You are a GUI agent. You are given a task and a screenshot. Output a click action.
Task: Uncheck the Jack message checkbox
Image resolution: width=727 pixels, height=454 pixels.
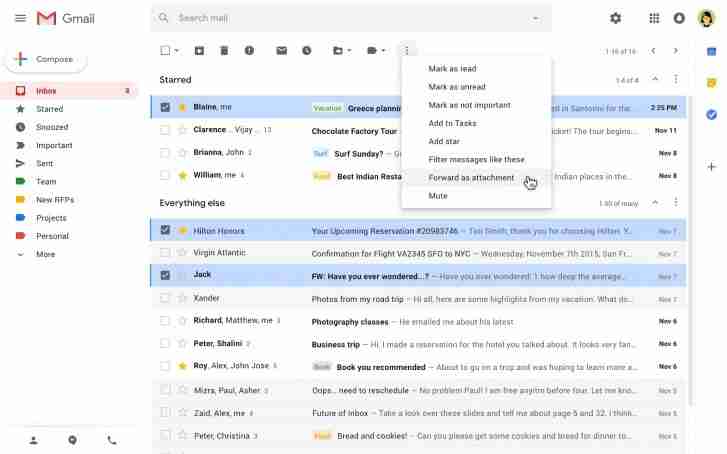point(165,275)
